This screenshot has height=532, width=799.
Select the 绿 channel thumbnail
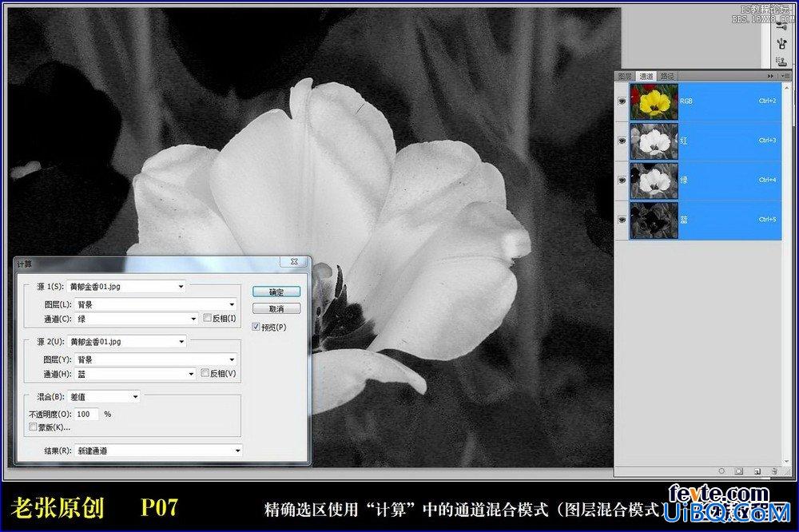click(654, 181)
